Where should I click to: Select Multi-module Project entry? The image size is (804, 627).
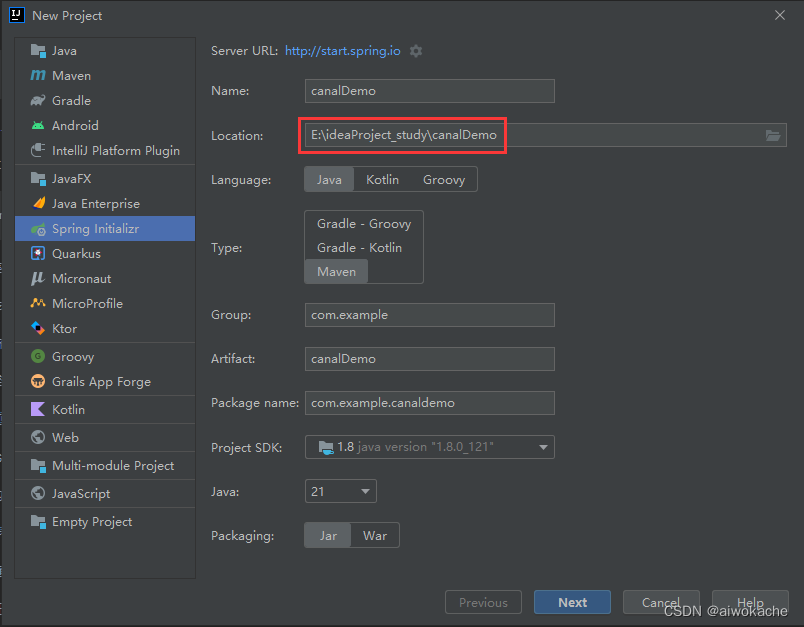[105, 466]
